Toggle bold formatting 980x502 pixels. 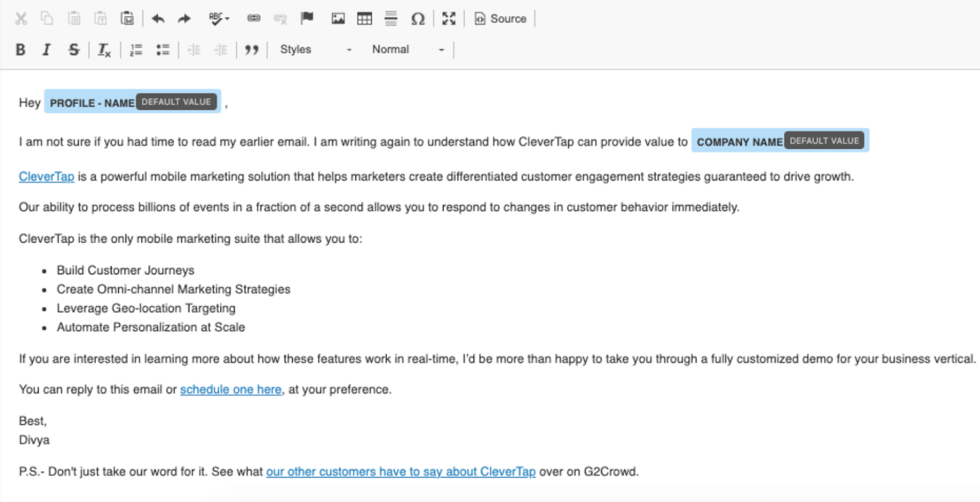pyautogui.click(x=20, y=50)
